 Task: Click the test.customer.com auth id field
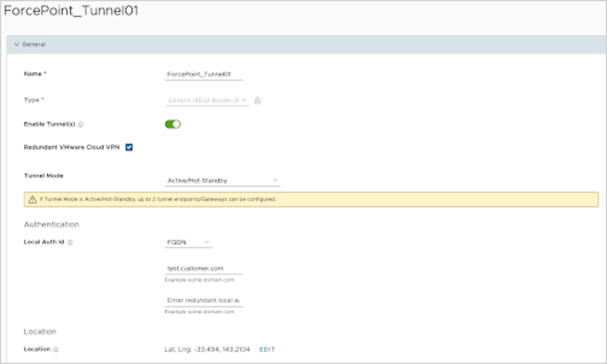(196, 268)
